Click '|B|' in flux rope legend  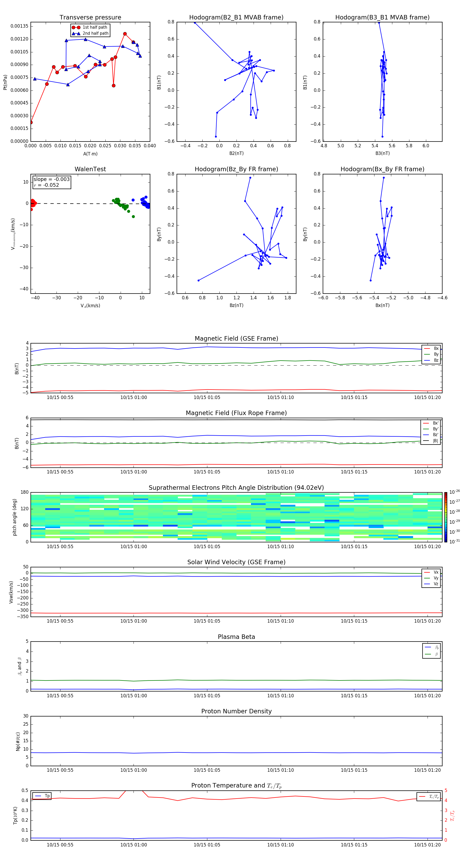pos(431,441)
